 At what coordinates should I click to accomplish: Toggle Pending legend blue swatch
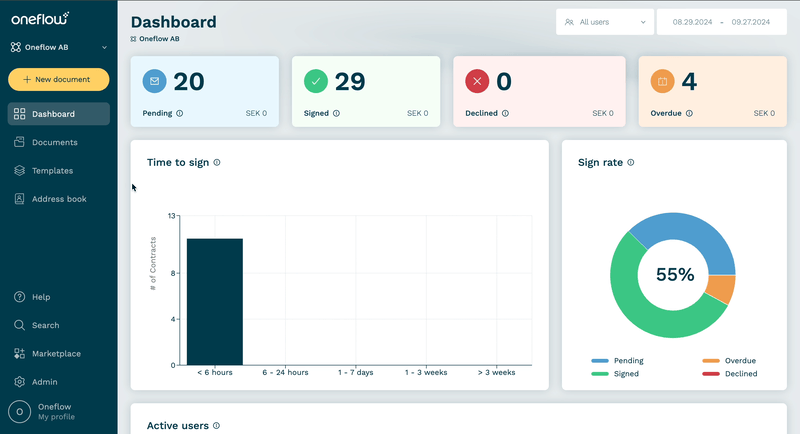pos(599,361)
